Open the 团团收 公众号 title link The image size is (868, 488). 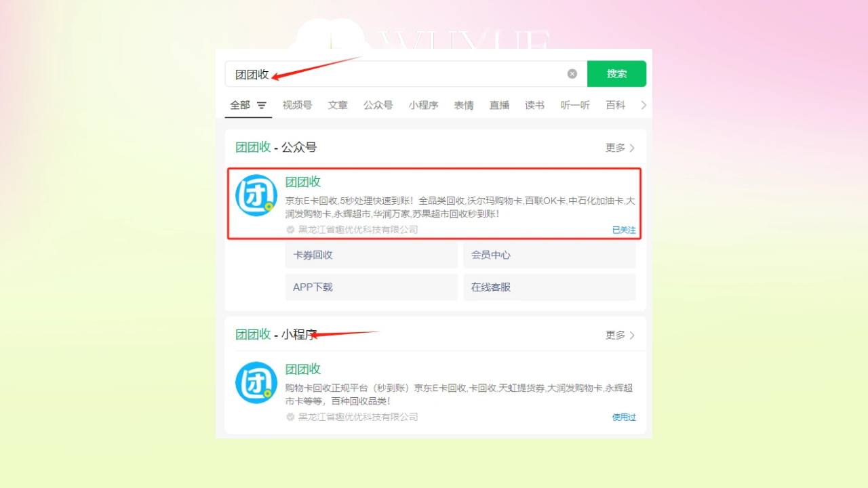tap(303, 182)
